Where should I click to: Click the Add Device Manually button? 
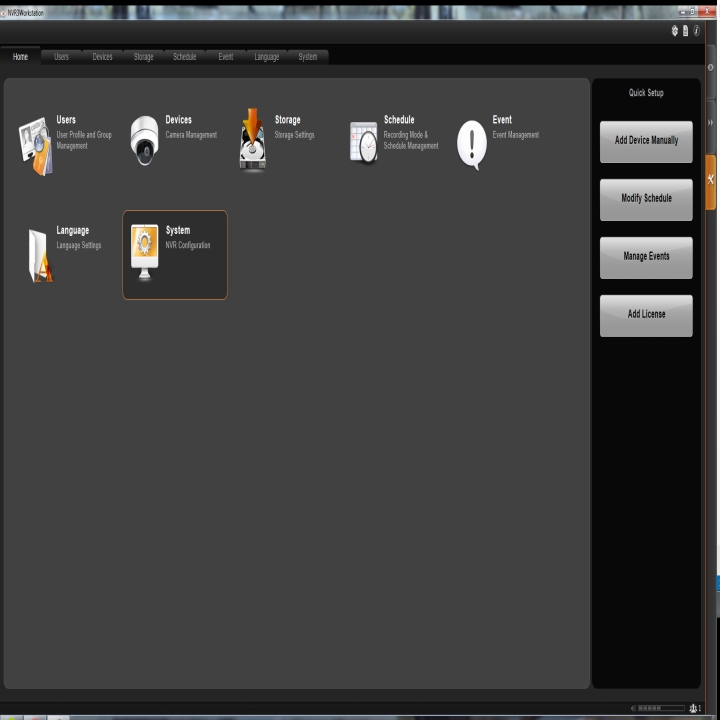[646, 141]
